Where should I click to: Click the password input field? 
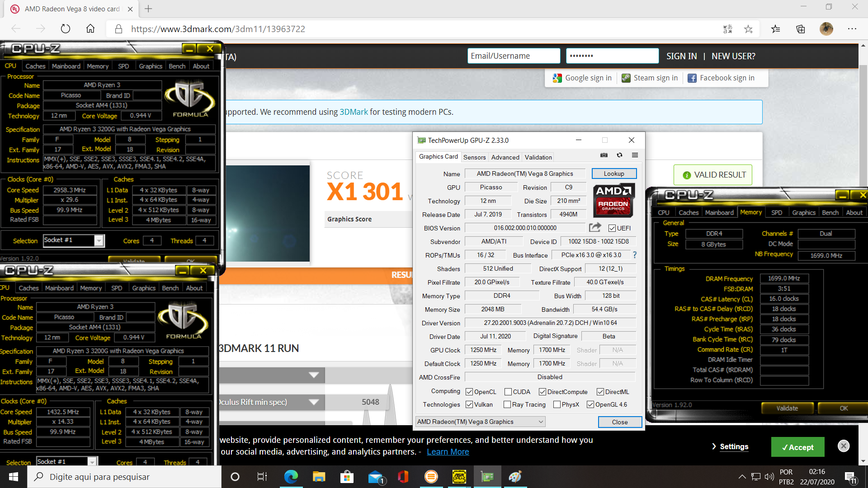612,56
